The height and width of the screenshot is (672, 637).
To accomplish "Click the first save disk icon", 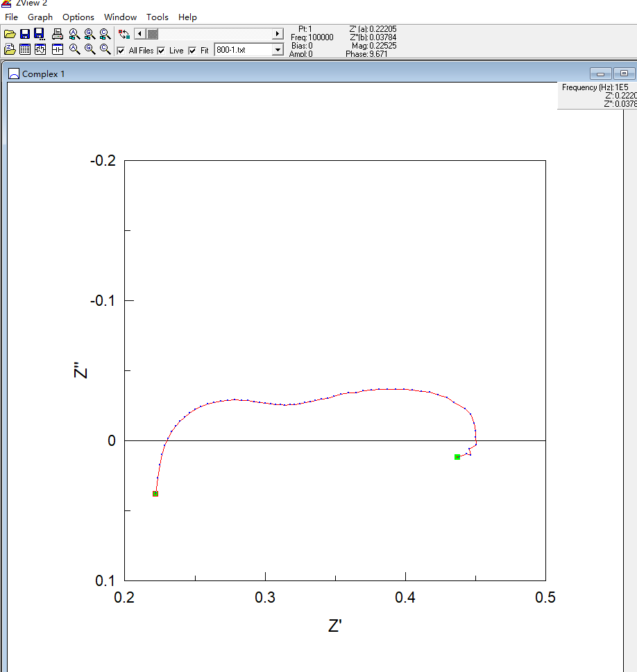I will pos(25,34).
